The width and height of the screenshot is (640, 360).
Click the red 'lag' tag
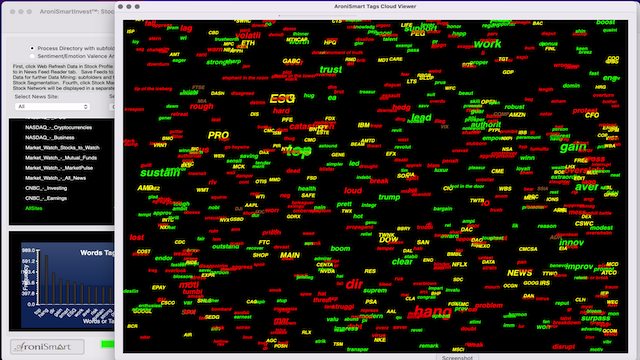click(186, 28)
